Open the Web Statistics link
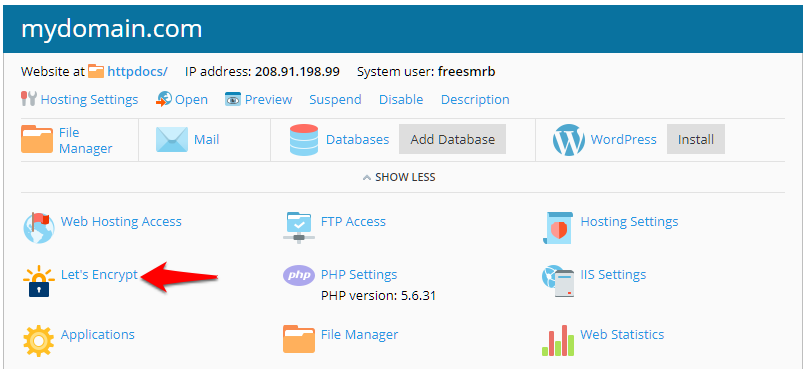The image size is (808, 369). (622, 335)
